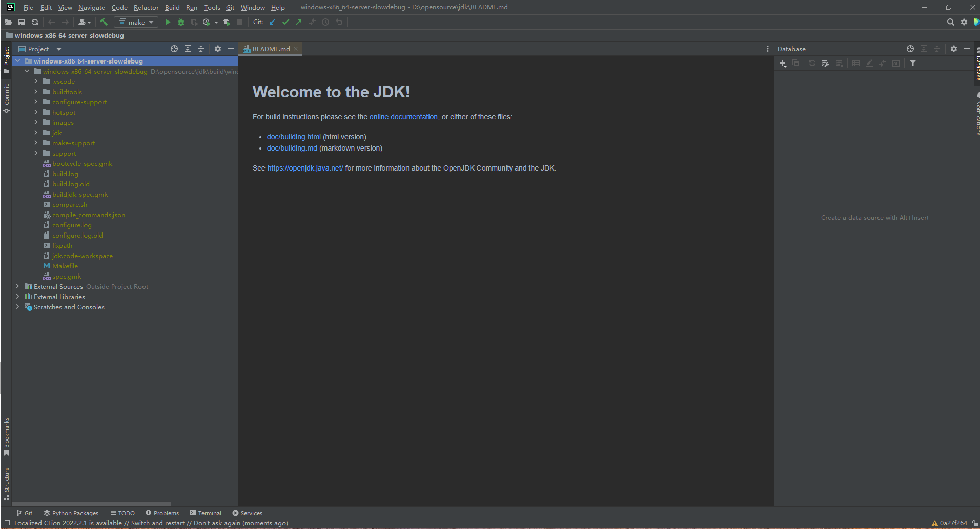Click the Git push green arrow
Viewport: 980px width, 529px height.
299,22
